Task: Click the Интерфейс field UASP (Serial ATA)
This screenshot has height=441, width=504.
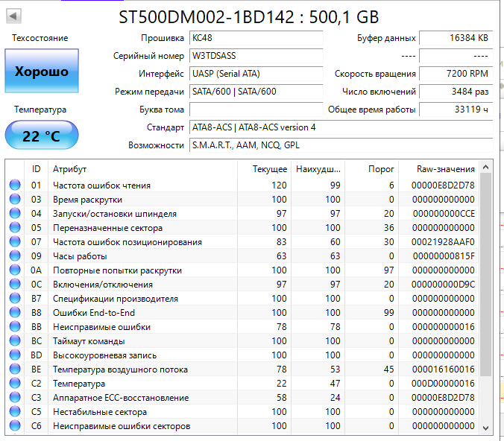Action: (x=256, y=74)
